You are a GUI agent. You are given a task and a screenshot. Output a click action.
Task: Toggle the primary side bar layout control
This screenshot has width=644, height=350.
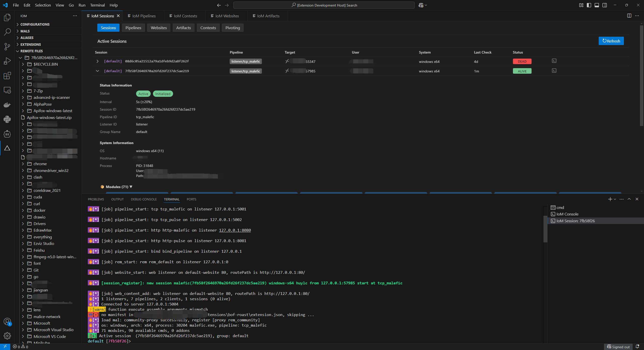click(x=589, y=5)
